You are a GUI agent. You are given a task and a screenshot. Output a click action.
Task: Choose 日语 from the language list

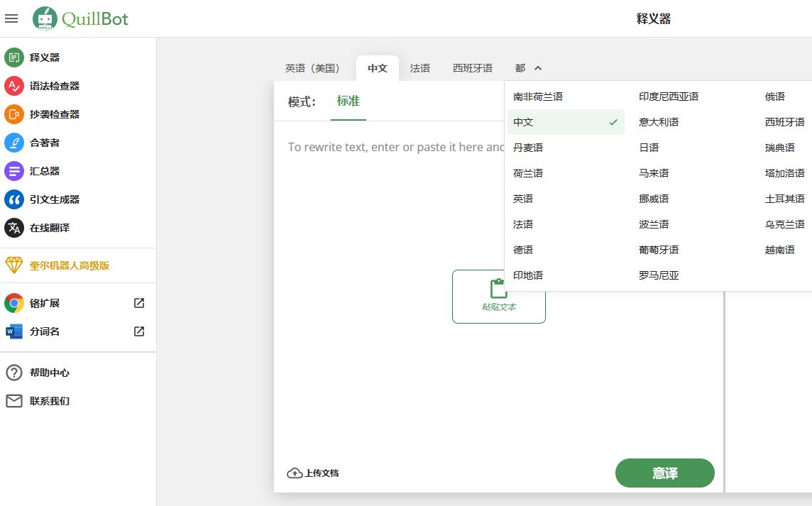coord(649,148)
